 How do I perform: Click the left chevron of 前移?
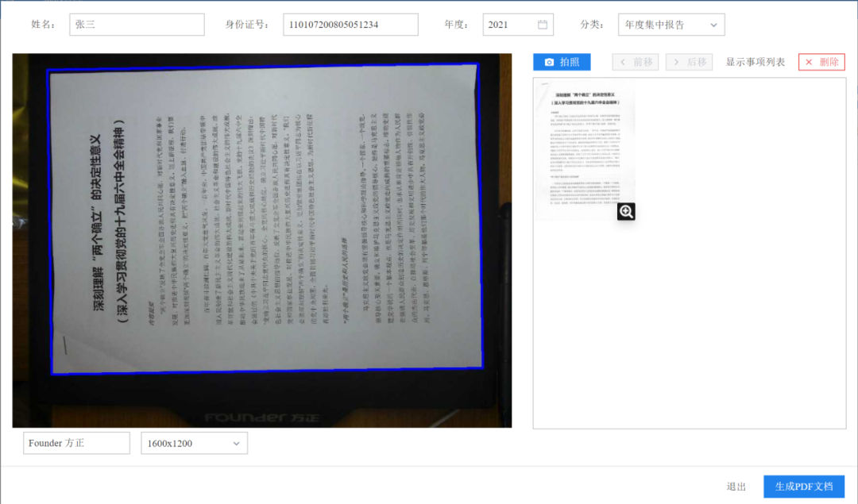pos(623,62)
